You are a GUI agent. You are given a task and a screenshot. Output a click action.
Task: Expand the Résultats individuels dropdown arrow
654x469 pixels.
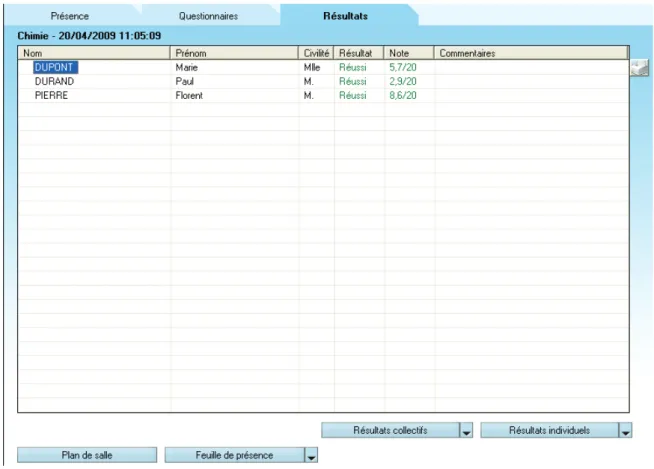click(x=626, y=430)
